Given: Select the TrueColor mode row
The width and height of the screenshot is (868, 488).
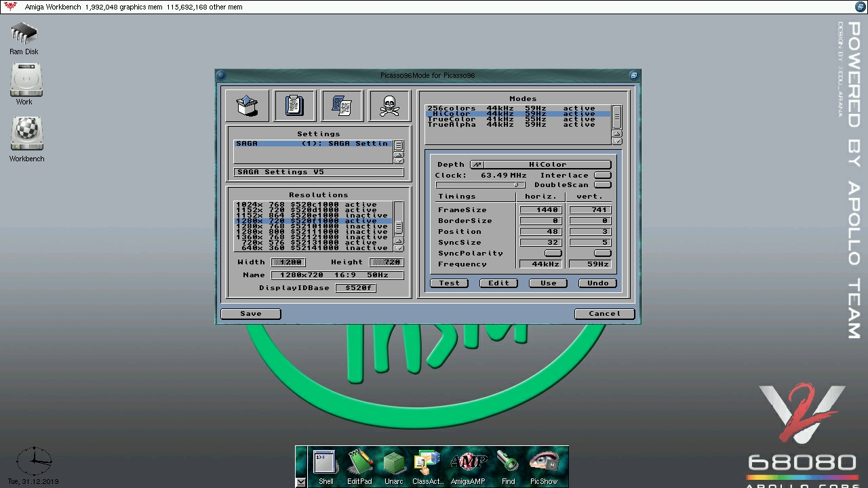Looking at the screenshot, I should click(518, 119).
